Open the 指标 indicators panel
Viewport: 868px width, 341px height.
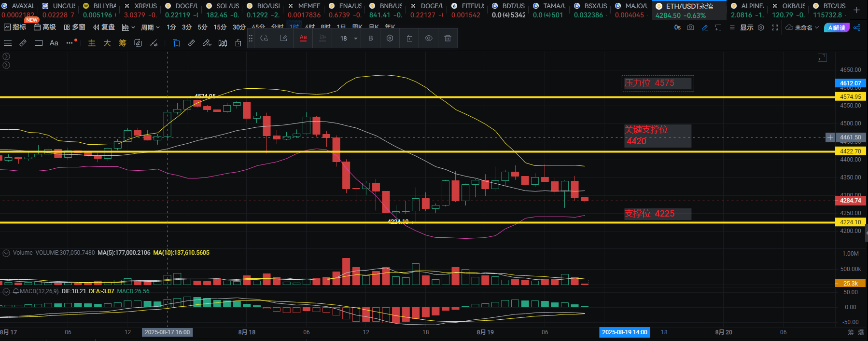tap(15, 27)
